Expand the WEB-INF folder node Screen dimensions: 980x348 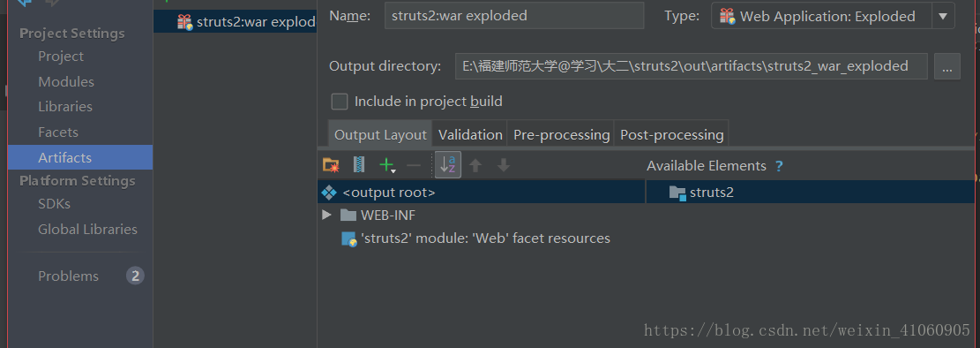click(326, 216)
